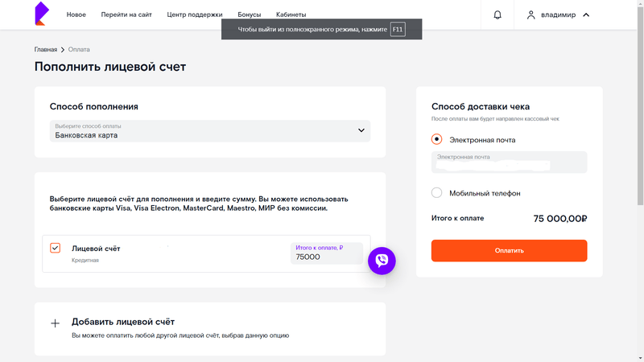Open the Бонусы menu item
Viewport: 644px width, 362px height.
[x=249, y=14]
